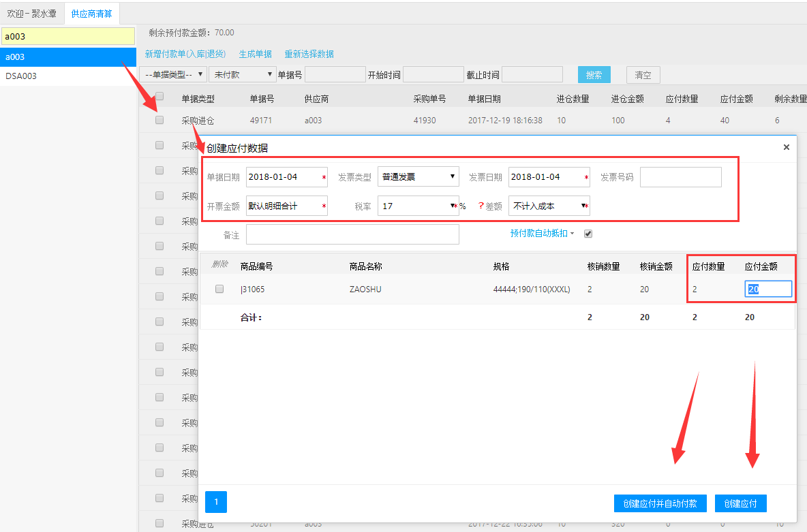
Task: Click 创建应付并自动付款 button
Action: coord(660,503)
